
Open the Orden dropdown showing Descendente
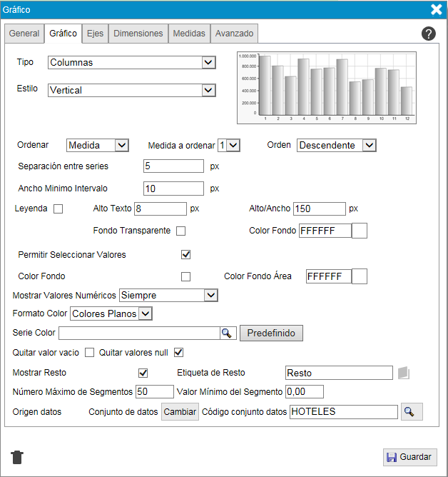tap(336, 145)
